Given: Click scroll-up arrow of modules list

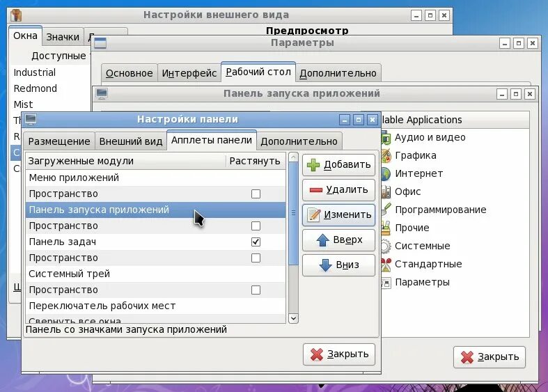Looking at the screenshot, I should pos(294,157).
